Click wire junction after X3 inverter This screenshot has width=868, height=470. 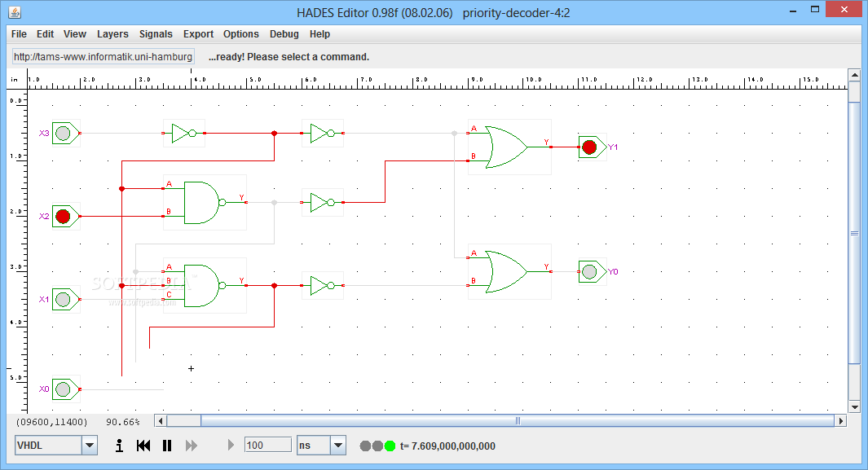[x=274, y=134]
